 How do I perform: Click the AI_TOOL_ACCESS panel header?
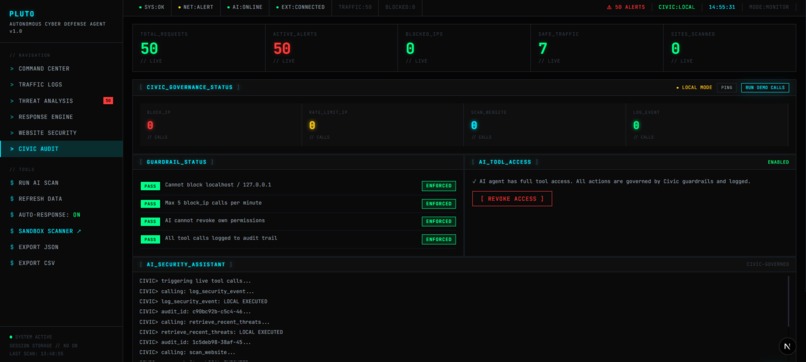click(x=505, y=162)
